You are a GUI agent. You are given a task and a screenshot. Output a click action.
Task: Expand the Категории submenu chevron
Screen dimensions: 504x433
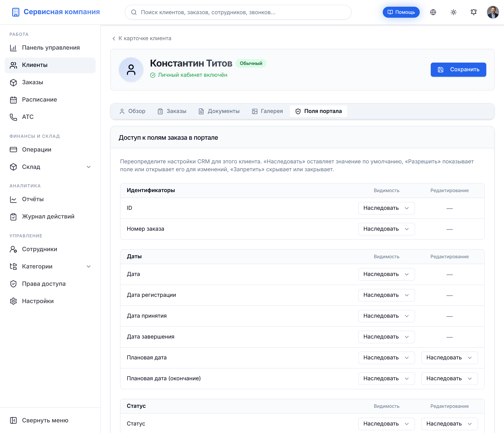89,266
